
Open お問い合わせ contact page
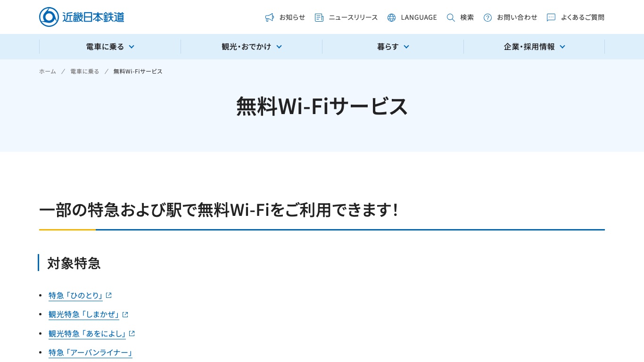click(x=517, y=17)
